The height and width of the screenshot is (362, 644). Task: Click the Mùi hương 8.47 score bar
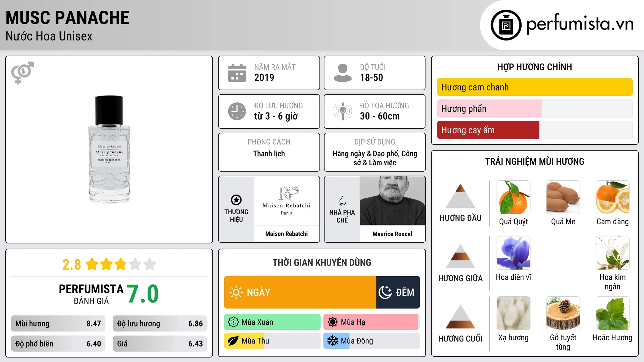tap(58, 323)
